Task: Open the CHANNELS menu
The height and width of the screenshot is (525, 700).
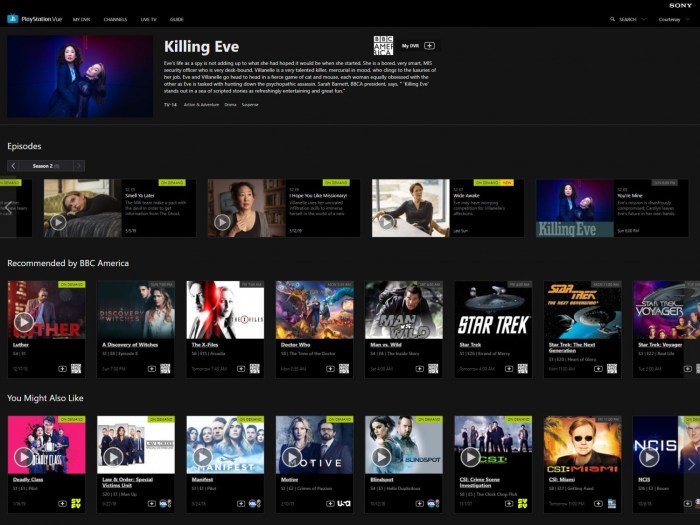Action: pyautogui.click(x=115, y=20)
